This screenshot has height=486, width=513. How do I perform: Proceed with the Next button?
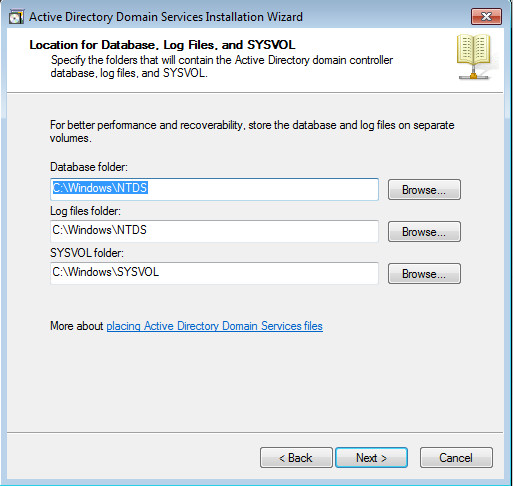(371, 458)
